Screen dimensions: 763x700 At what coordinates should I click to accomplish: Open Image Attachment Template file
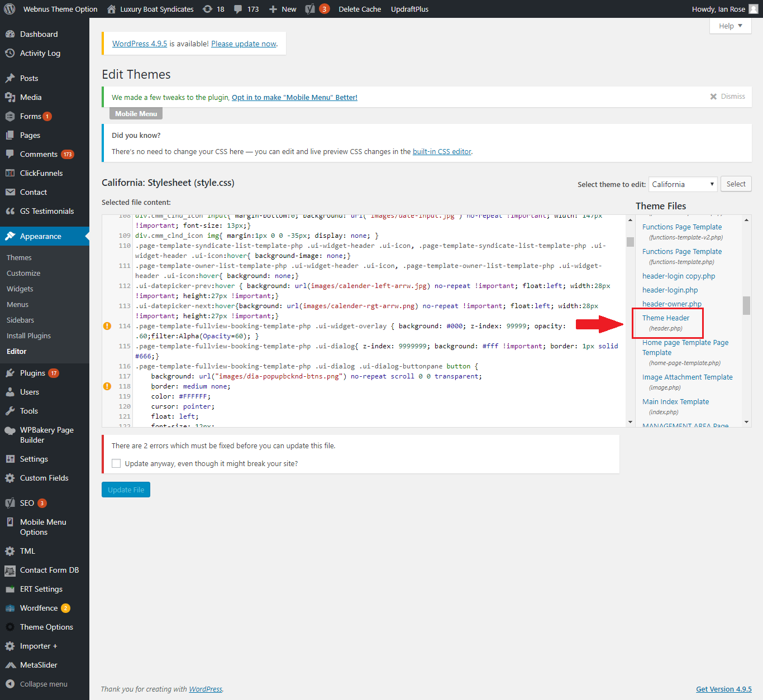688,382
